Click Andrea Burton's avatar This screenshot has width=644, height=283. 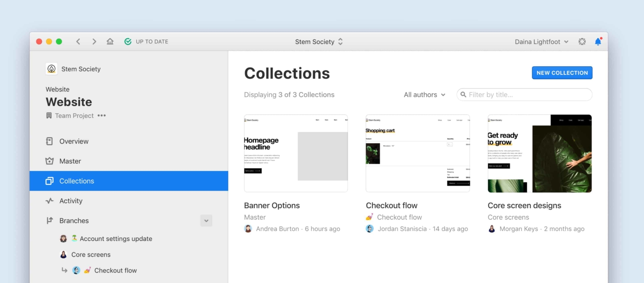248,229
